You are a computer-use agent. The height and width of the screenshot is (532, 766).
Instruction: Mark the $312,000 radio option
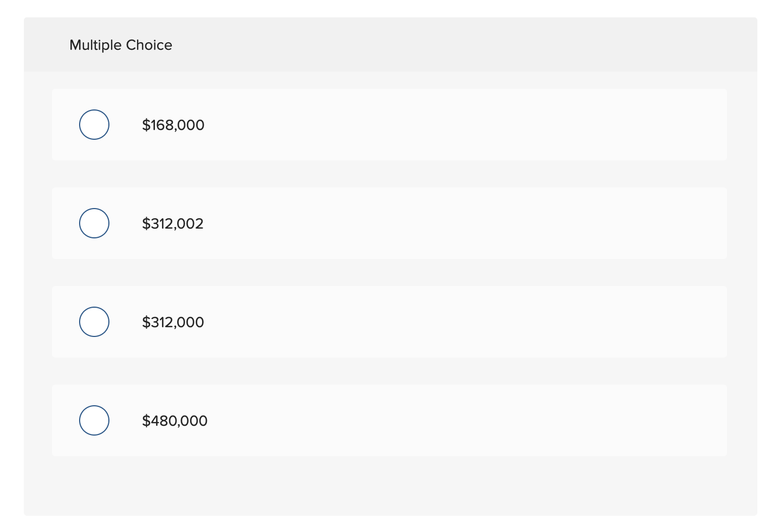coord(94,322)
